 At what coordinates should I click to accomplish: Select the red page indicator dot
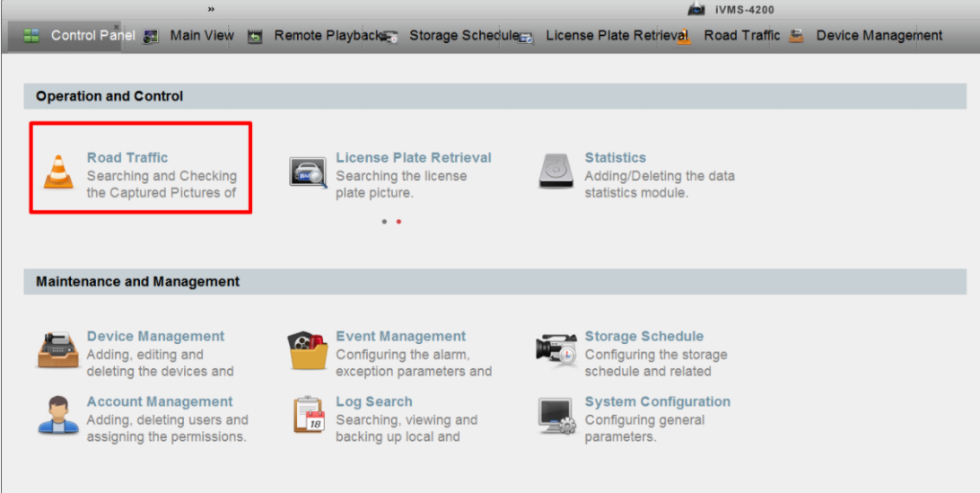pos(398,221)
